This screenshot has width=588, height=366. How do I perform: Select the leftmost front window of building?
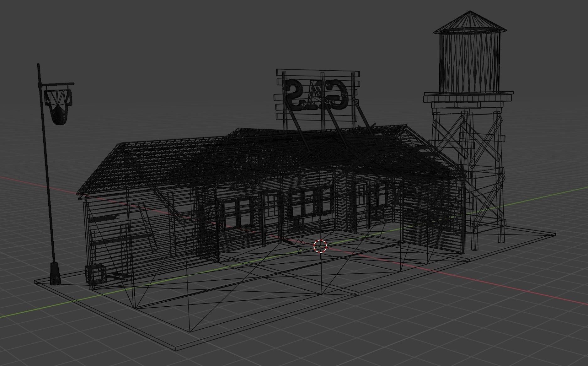coord(237,213)
